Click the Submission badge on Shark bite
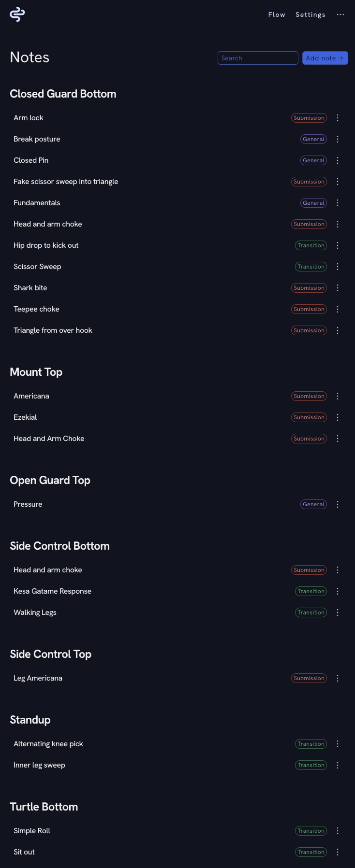The width and height of the screenshot is (355, 868). pos(309,287)
